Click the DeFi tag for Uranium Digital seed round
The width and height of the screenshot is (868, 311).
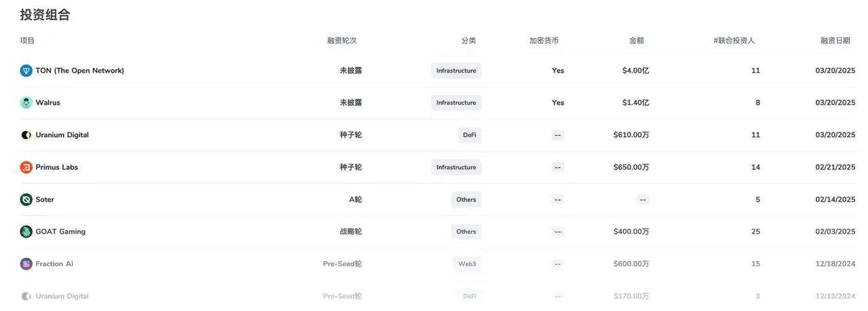[x=469, y=135]
